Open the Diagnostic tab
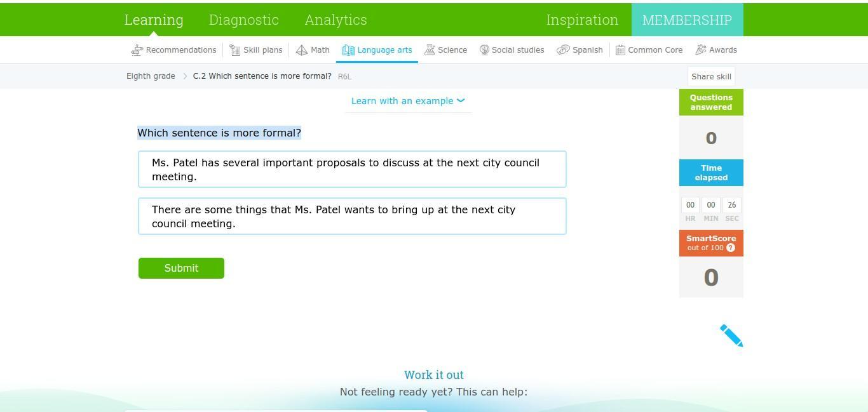 pyautogui.click(x=244, y=20)
